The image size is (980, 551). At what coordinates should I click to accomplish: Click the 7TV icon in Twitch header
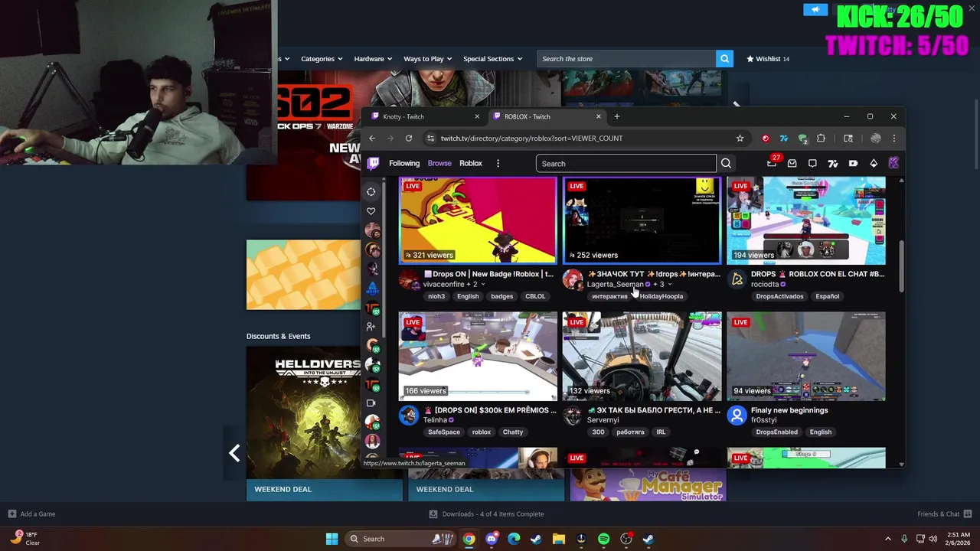tap(833, 163)
